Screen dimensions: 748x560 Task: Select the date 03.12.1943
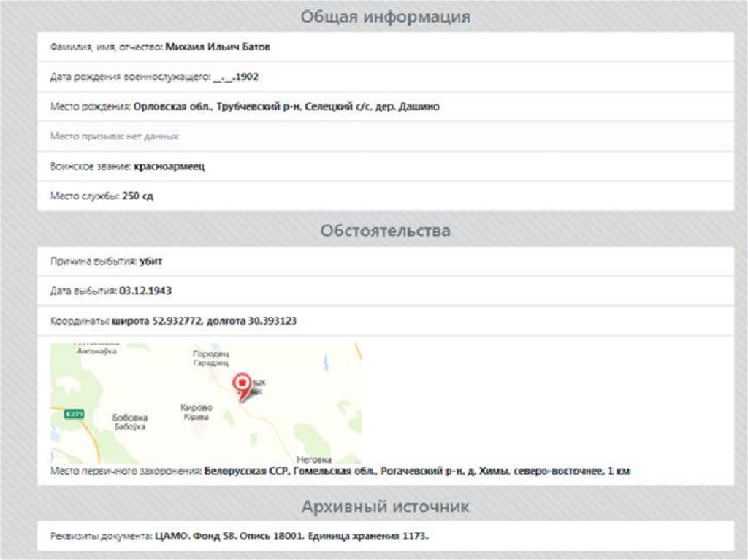(145, 291)
